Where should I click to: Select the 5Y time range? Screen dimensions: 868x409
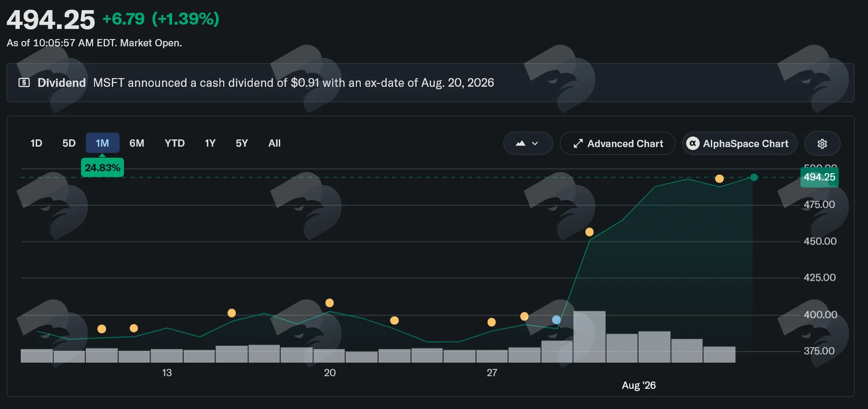[x=242, y=143]
